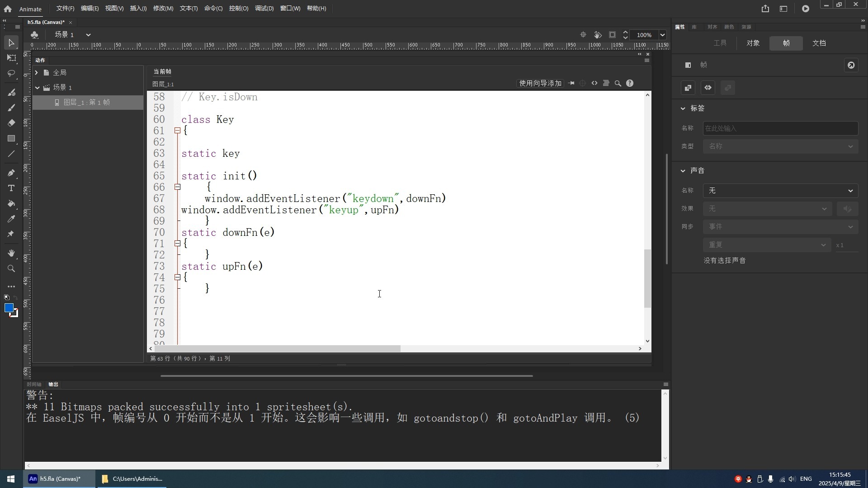This screenshot has width=868, height=488.
Task: Open the zoom percentage dropdown
Action: 662,34
